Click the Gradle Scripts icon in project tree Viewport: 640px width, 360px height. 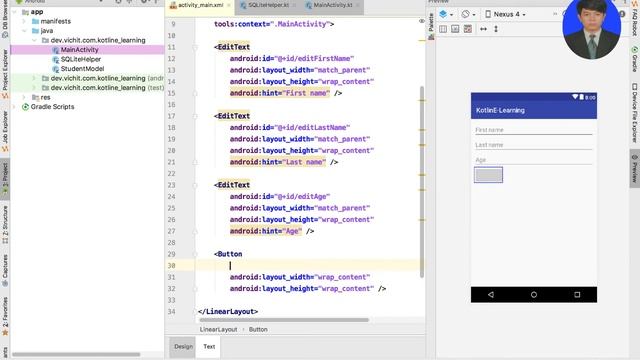[x=25, y=107]
